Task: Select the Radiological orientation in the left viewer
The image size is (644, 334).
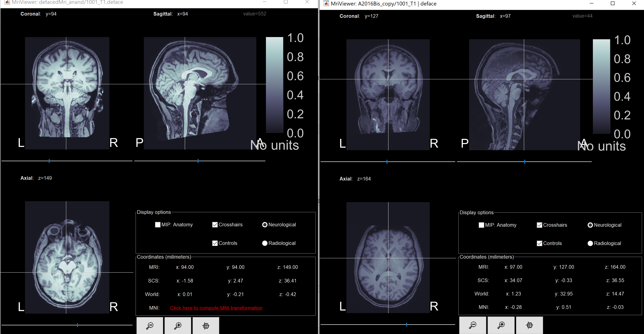Action: click(265, 243)
